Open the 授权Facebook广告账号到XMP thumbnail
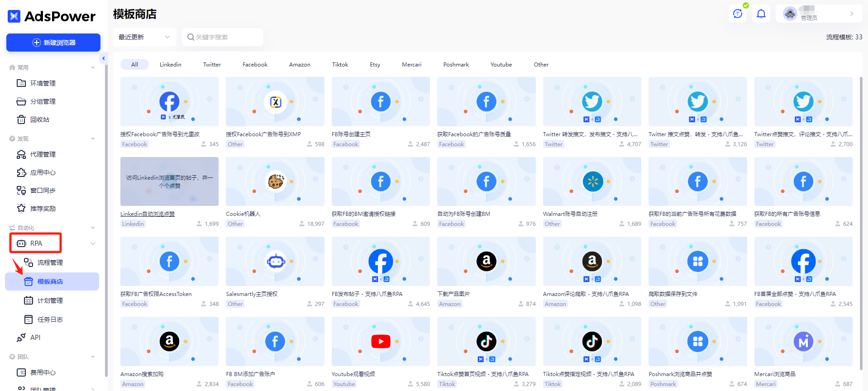This screenshot has width=868, height=391. pyautogui.click(x=275, y=101)
